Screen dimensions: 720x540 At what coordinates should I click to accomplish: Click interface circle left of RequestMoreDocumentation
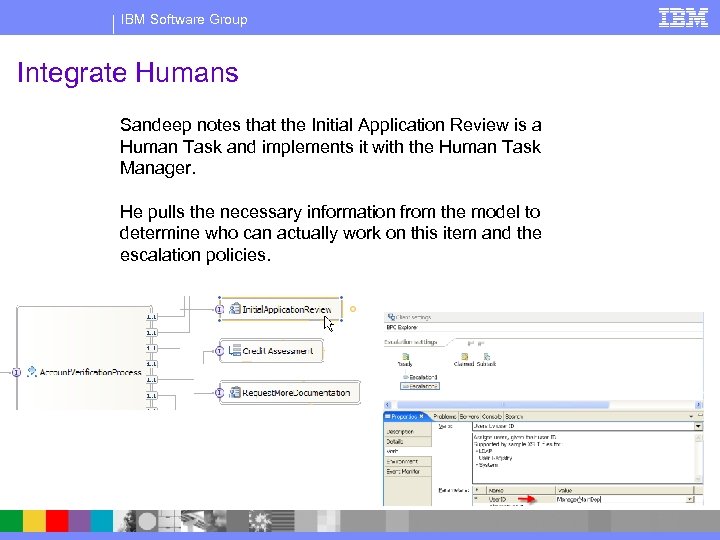219,393
